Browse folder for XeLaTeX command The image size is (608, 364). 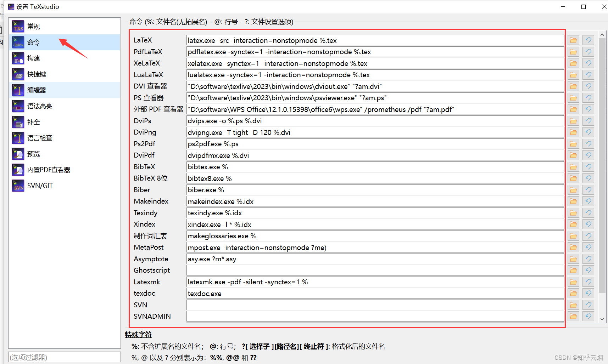[x=573, y=63]
